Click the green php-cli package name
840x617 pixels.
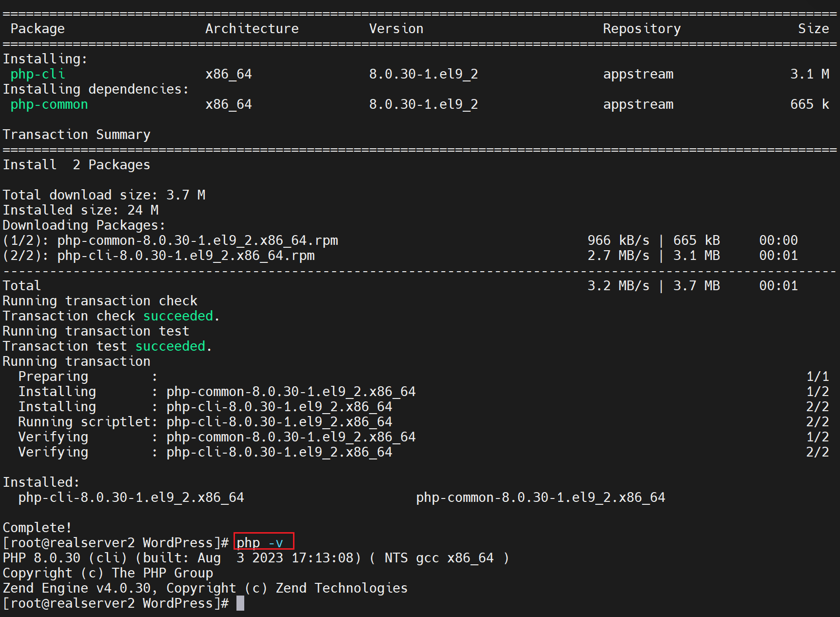coord(38,74)
